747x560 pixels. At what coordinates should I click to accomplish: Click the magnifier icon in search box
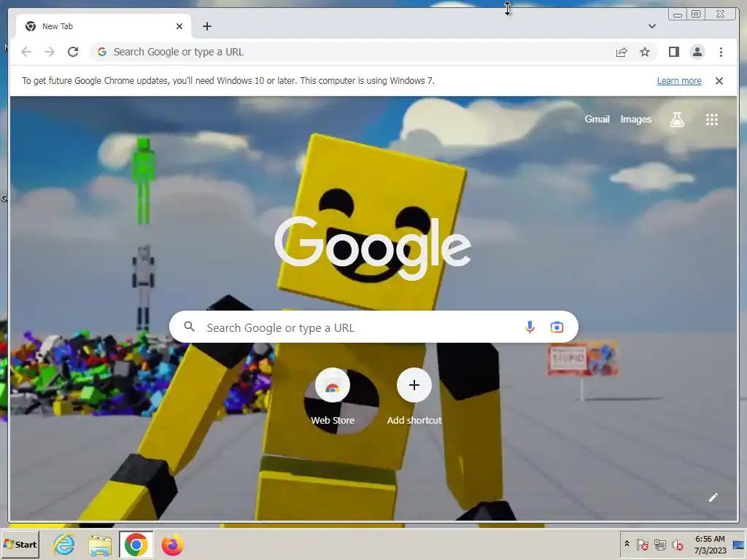189,327
